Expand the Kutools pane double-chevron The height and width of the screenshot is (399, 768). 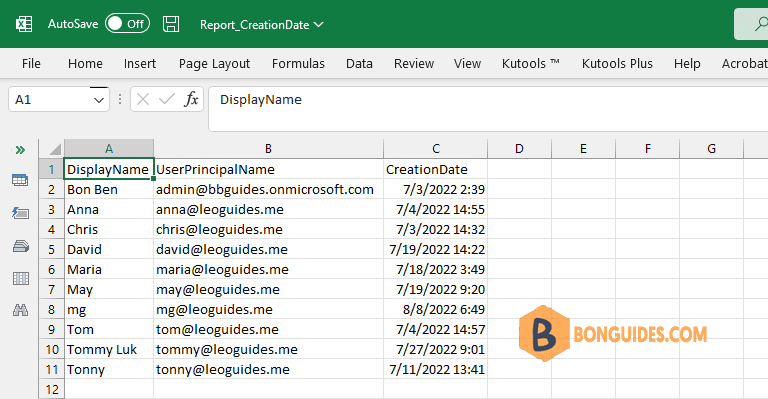(20, 150)
